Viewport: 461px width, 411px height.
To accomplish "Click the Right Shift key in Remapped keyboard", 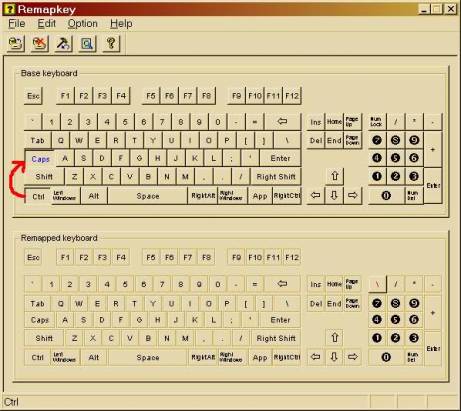I will (276, 338).
